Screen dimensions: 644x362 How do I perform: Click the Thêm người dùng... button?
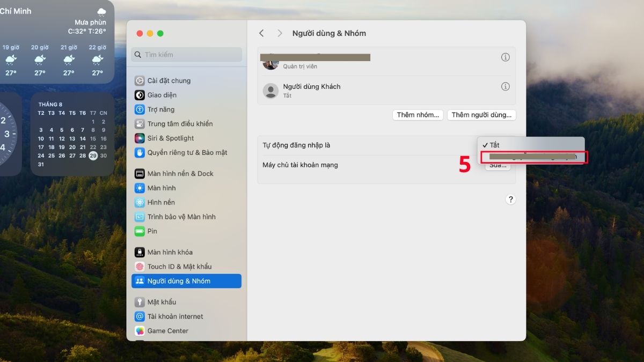[x=481, y=115]
